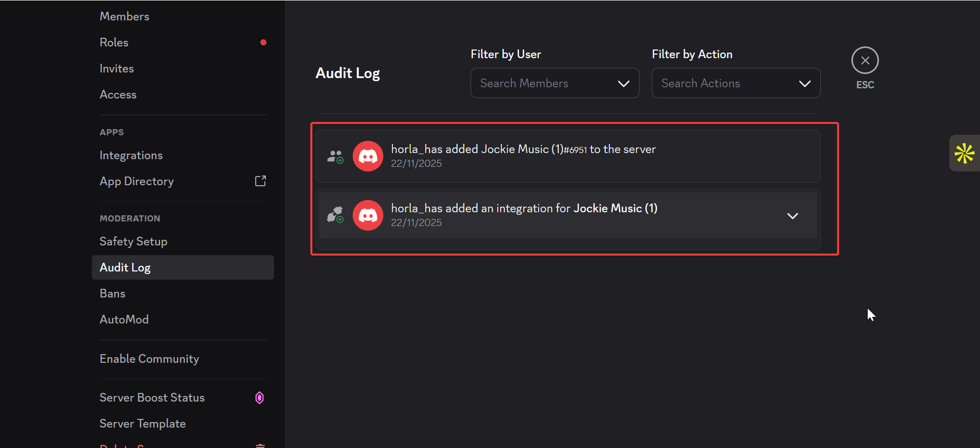Click Enable Community option

[x=149, y=359]
